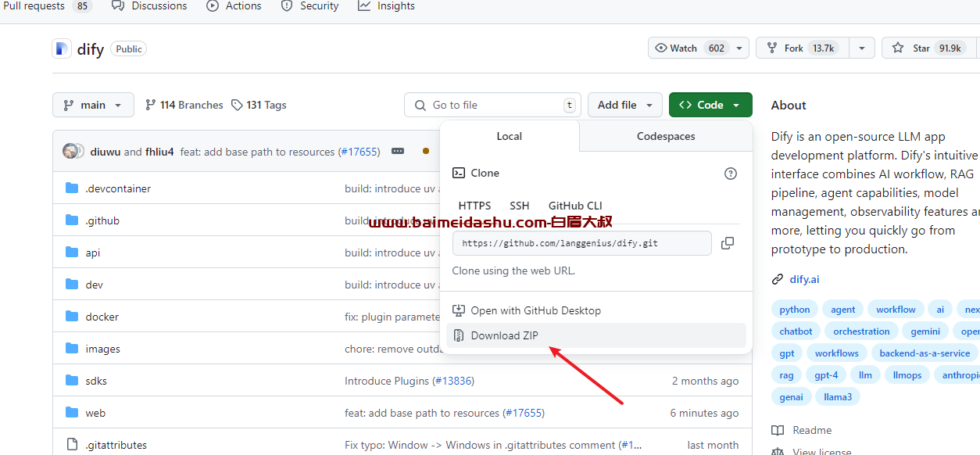Click the file icon beside .gitattributes

72,444
